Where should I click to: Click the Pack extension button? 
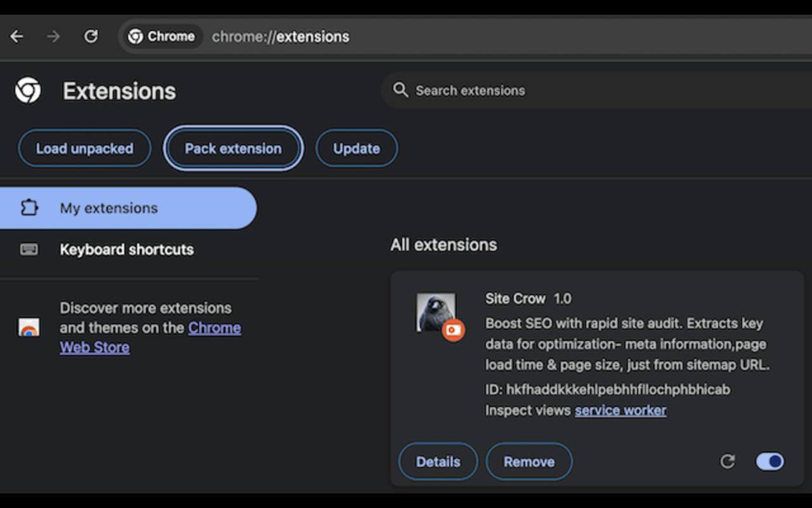tap(233, 148)
